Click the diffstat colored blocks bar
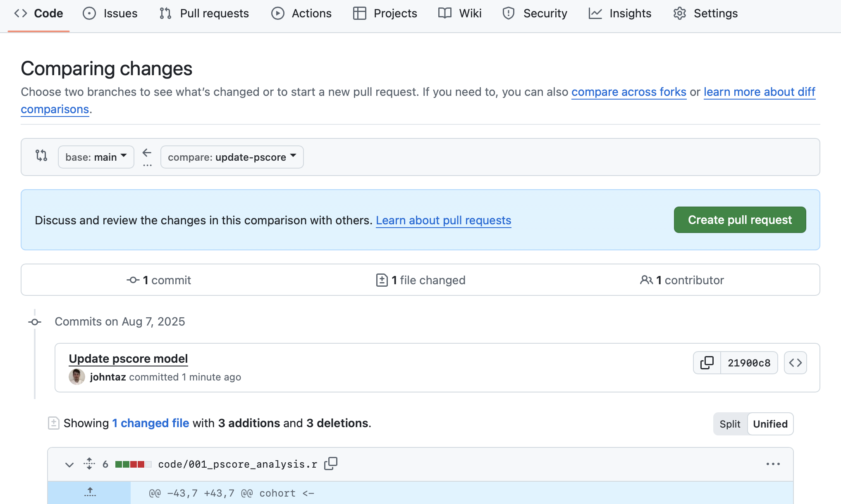The width and height of the screenshot is (841, 504). pos(133,464)
